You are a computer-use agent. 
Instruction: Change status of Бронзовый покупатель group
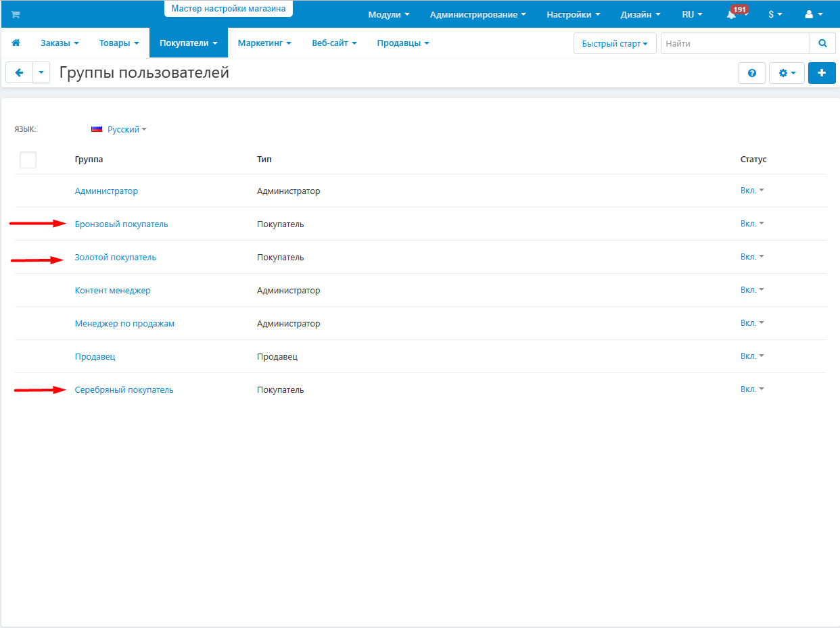(x=752, y=224)
